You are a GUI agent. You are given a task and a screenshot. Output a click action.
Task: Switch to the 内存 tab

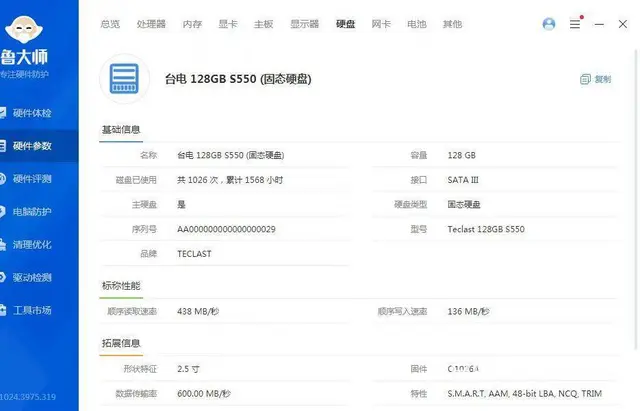point(192,24)
